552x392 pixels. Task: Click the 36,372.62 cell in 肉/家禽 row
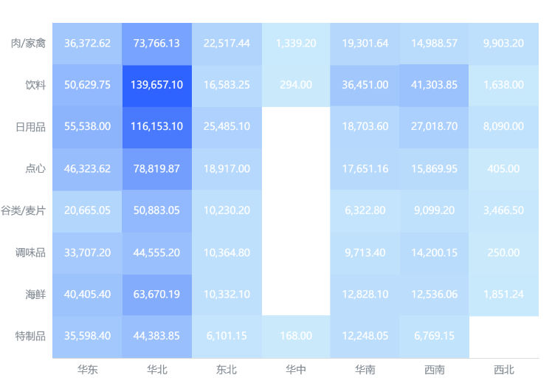click(x=87, y=44)
